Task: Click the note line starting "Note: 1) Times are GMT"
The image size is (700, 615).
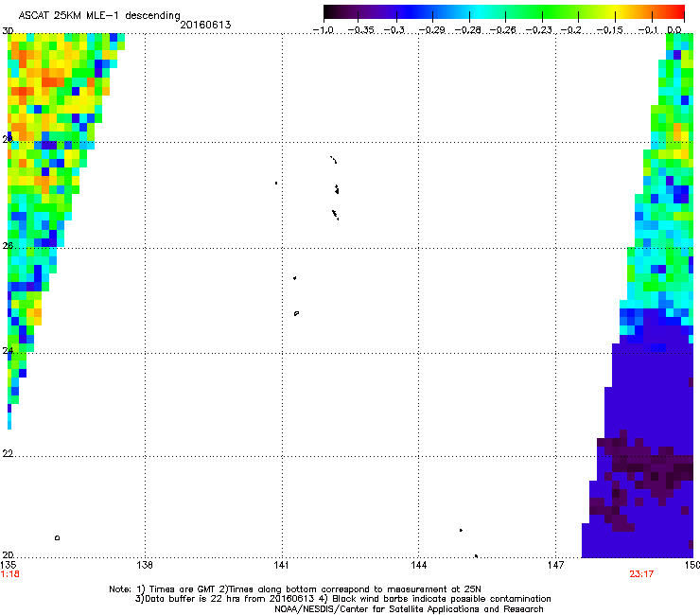Action: [294, 589]
